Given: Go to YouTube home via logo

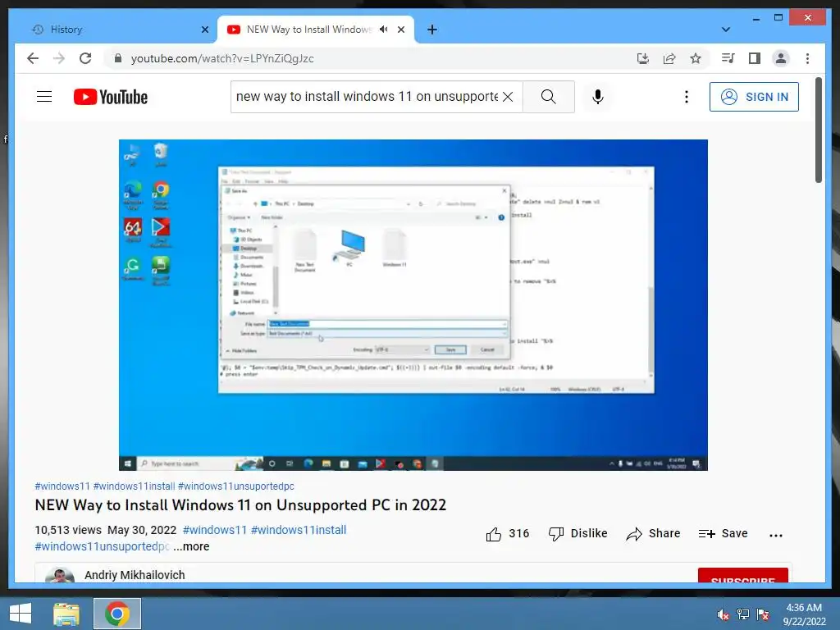Looking at the screenshot, I should 111,97.
